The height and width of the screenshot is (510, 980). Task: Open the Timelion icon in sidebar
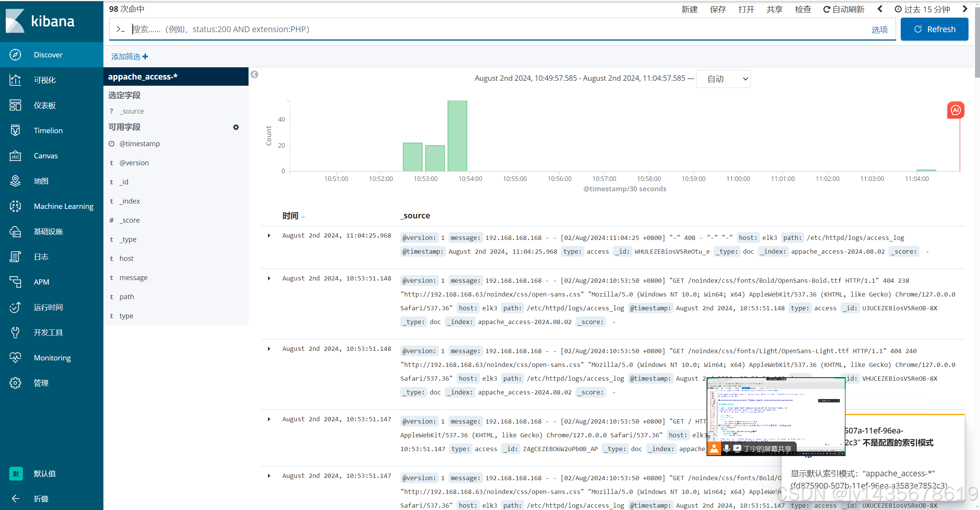point(15,130)
